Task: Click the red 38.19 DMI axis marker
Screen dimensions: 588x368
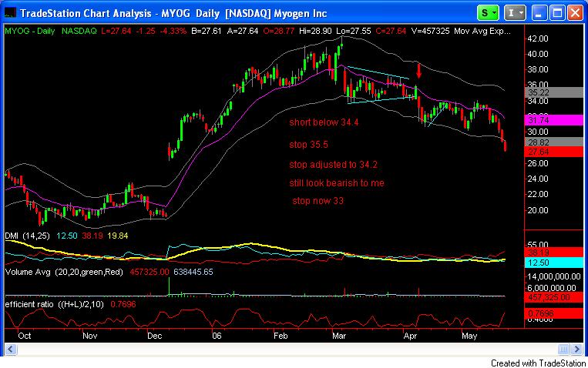Action: (553, 253)
